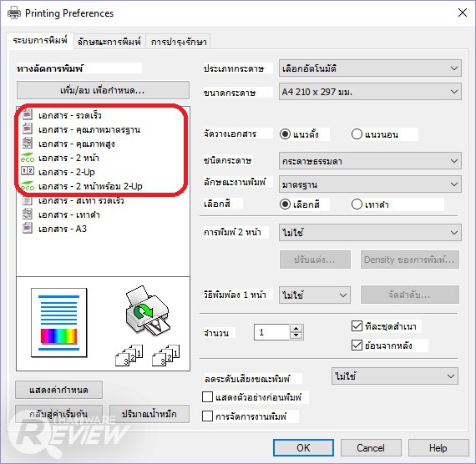
Task: Toggle the ย้อนจากหลัง reverse order checkbox
Action: pos(357,345)
